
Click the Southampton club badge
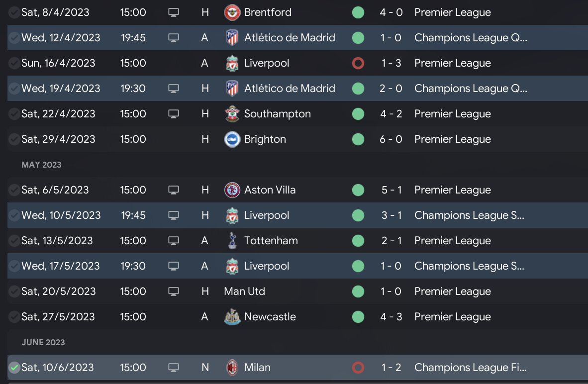[x=232, y=113]
